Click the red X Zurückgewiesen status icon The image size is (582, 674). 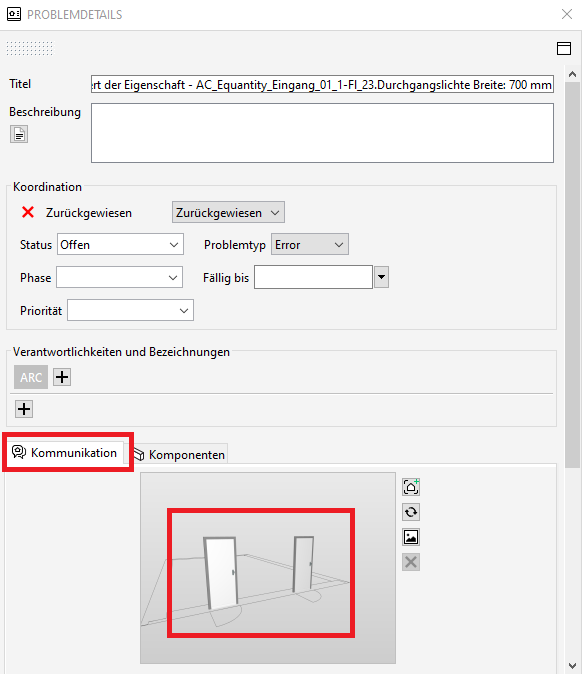click(28, 212)
